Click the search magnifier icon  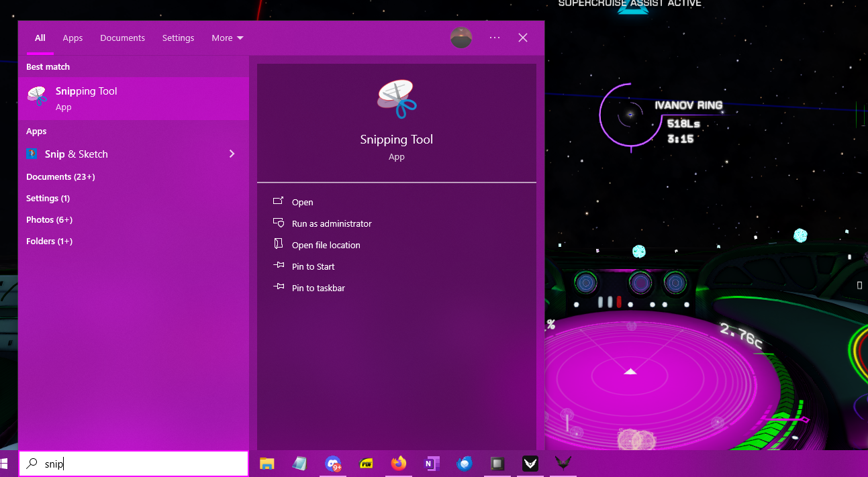32,464
